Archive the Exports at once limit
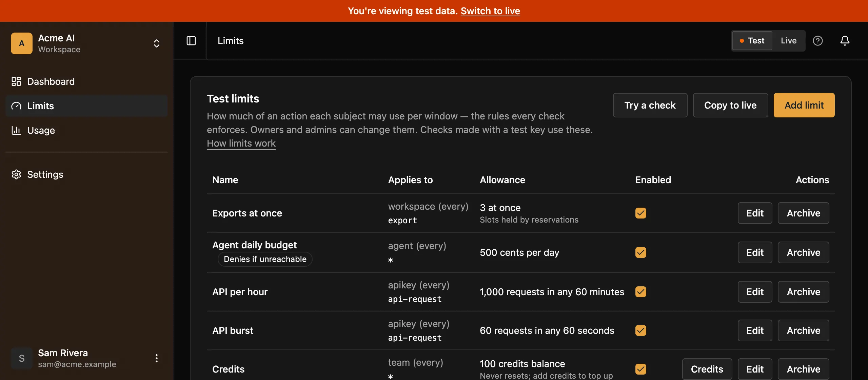868x380 pixels. tap(804, 213)
